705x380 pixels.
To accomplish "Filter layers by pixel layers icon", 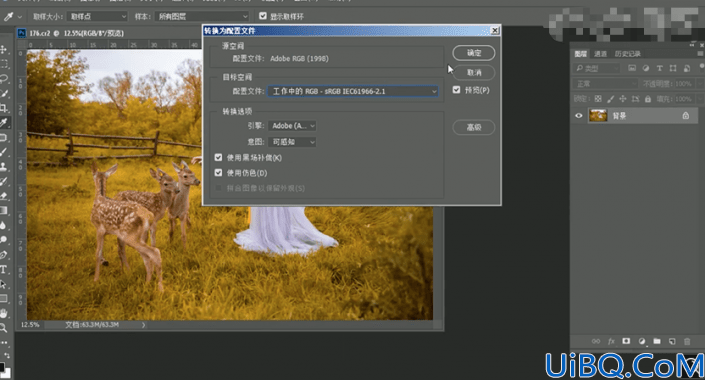I will (x=632, y=68).
